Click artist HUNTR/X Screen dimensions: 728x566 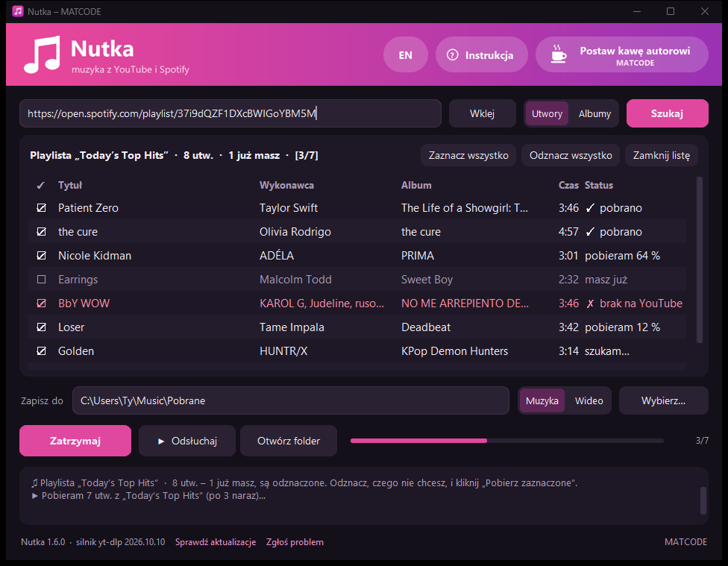point(283,351)
